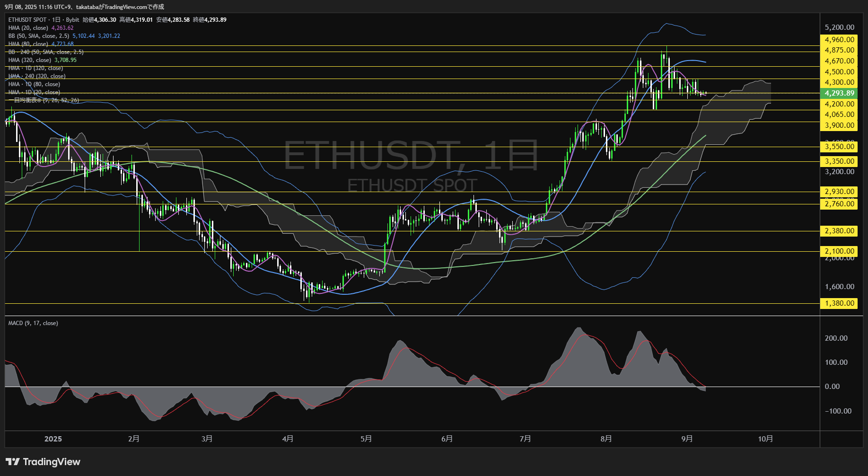This screenshot has width=868, height=476.
Task: Click the 10月 label on time axis
Action: coord(765,439)
